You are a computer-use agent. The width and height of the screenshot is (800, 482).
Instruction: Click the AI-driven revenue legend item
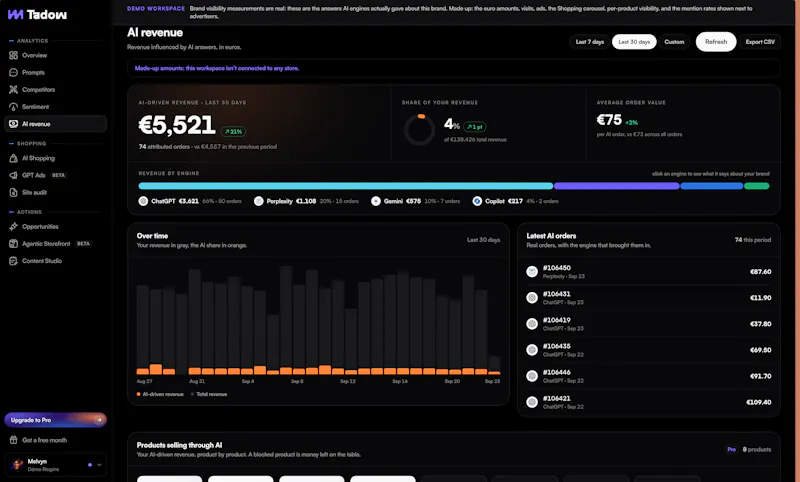pos(160,394)
